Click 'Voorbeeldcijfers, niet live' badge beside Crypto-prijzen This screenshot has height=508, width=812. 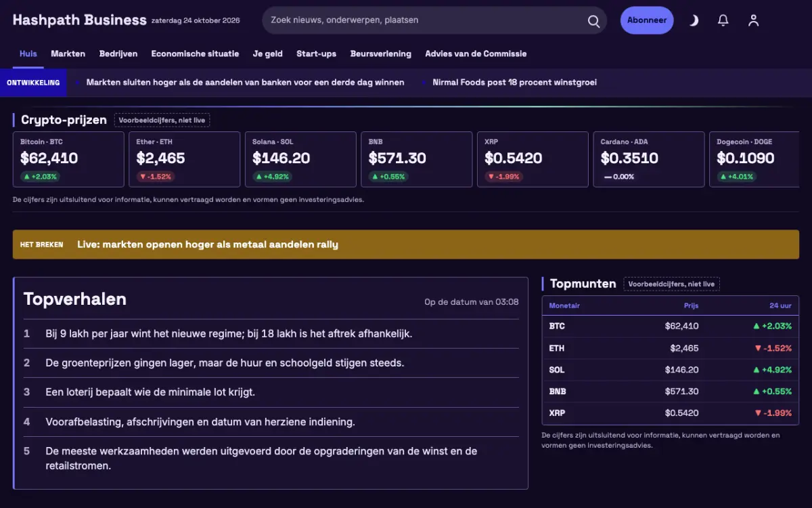[162, 121]
